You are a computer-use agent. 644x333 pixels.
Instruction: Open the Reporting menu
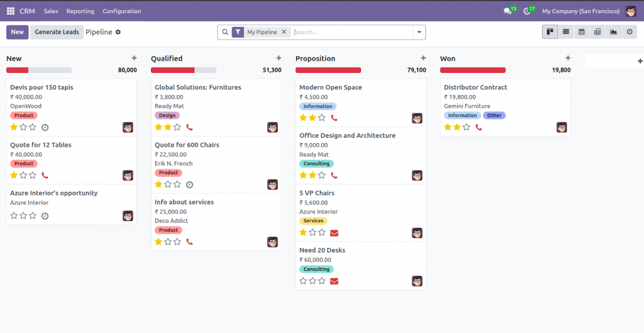80,11
